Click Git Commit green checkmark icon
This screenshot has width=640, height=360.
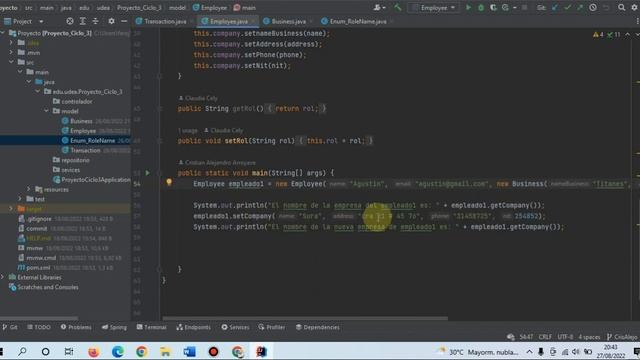[x=567, y=7]
